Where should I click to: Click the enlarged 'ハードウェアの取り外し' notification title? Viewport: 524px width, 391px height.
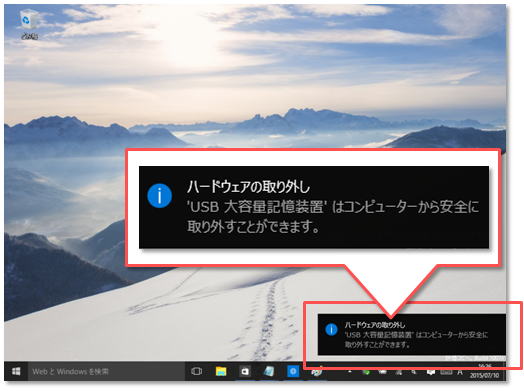[248, 186]
